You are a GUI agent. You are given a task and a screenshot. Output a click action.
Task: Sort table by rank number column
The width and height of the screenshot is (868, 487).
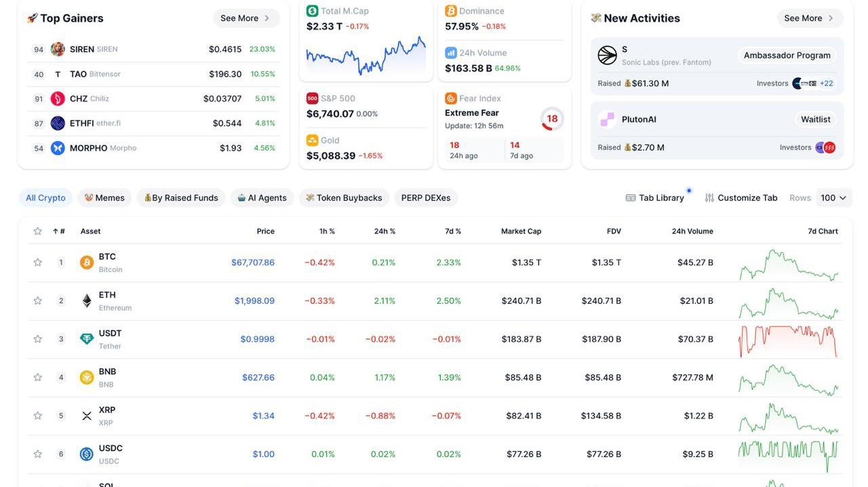[59, 231]
